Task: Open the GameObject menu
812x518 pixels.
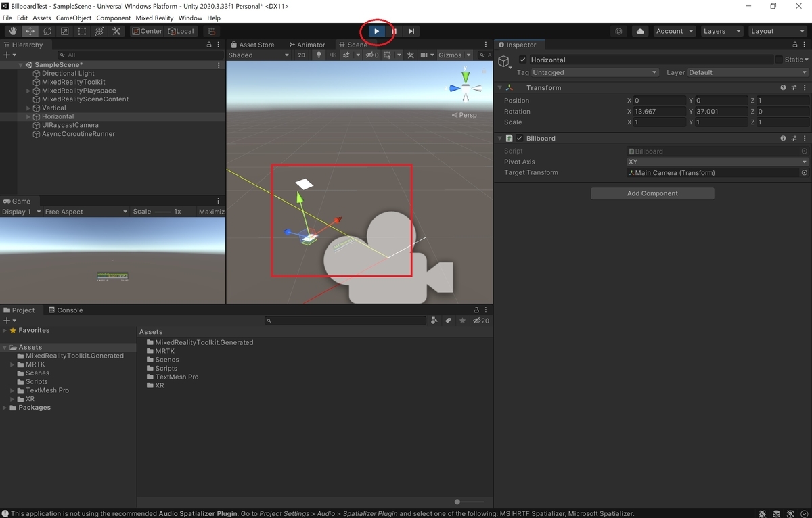Action: (73, 18)
